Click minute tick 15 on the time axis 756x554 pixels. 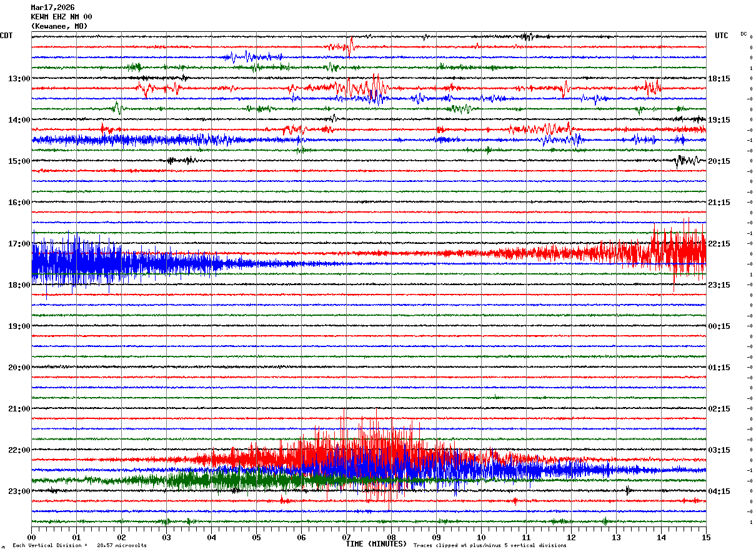click(706, 537)
